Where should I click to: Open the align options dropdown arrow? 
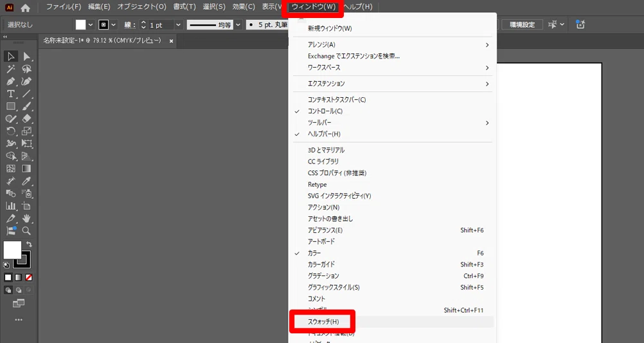(x=562, y=24)
